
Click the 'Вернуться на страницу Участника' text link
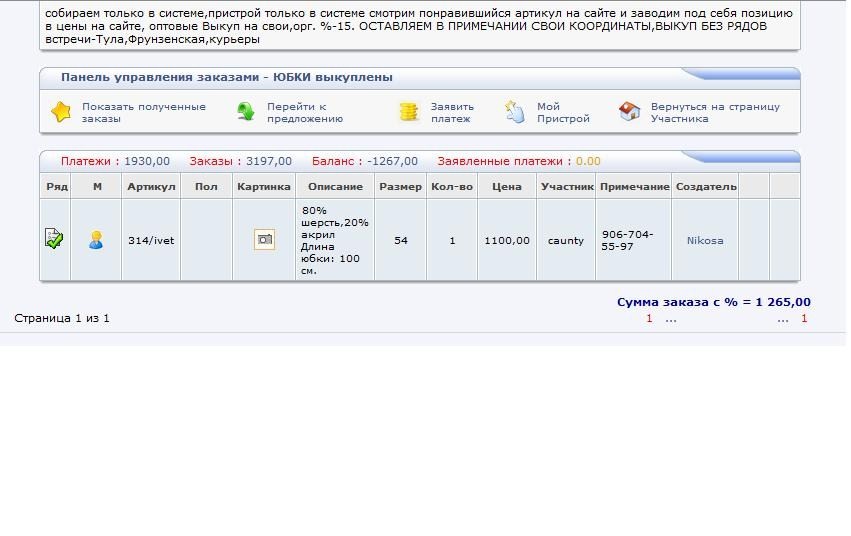coord(715,112)
